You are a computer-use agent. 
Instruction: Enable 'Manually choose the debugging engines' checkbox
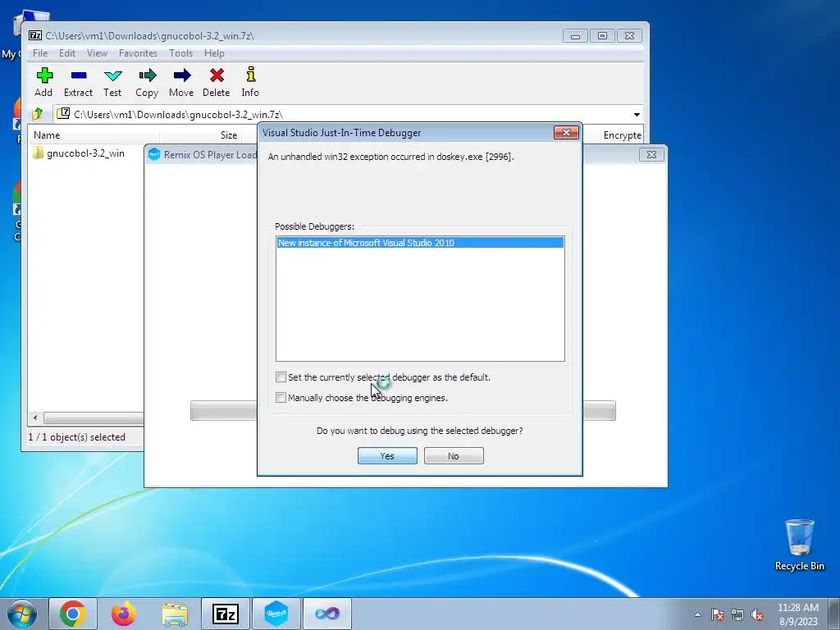tap(281, 398)
